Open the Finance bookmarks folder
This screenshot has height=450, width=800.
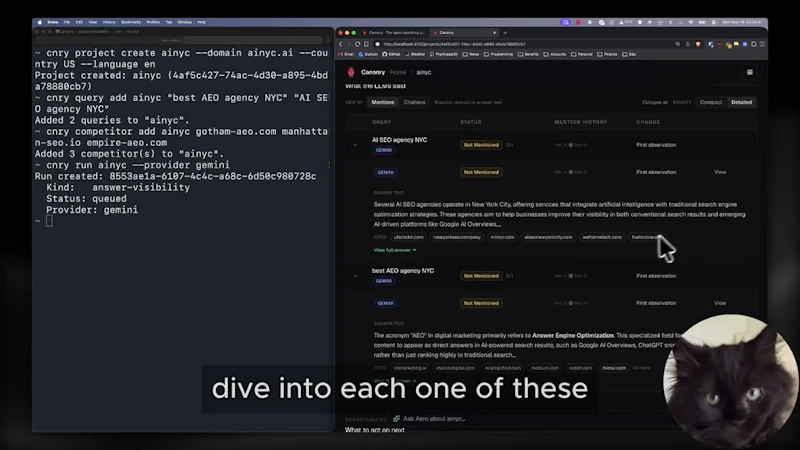[608, 54]
